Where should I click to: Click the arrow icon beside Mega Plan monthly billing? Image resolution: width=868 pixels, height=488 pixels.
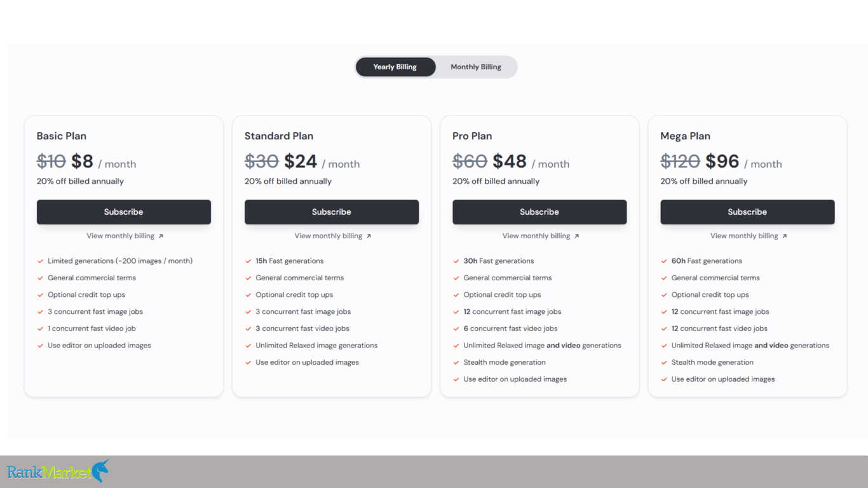[785, 236]
